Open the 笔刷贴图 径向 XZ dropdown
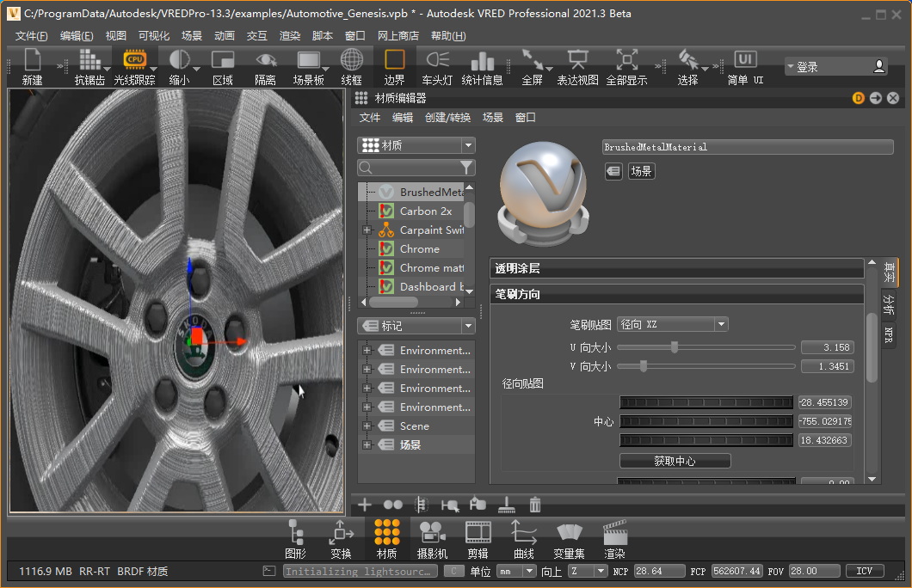 coord(673,324)
